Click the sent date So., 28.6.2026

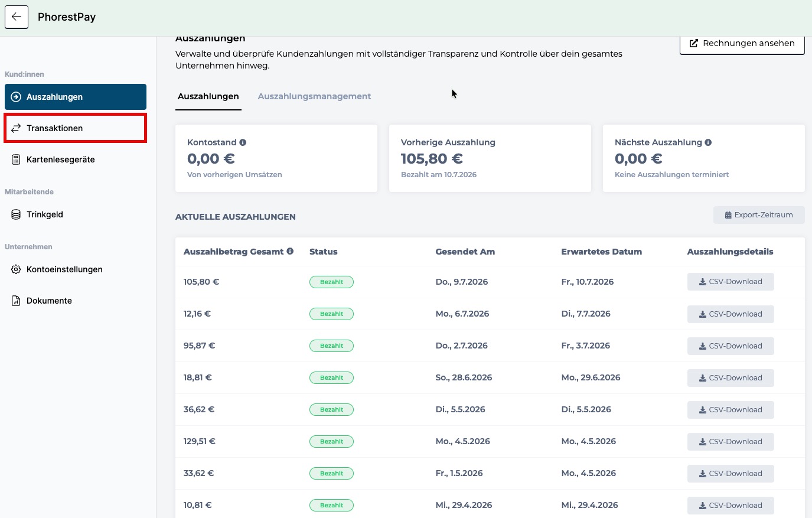(464, 377)
